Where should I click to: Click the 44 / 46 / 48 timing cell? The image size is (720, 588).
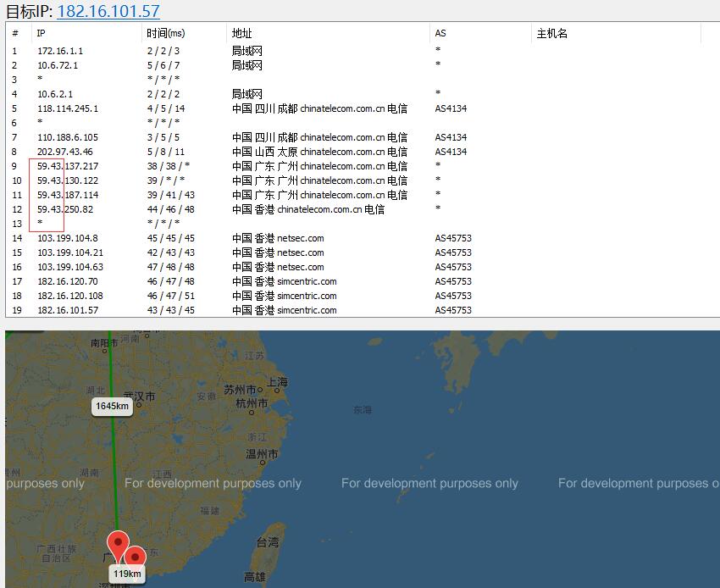point(171,209)
